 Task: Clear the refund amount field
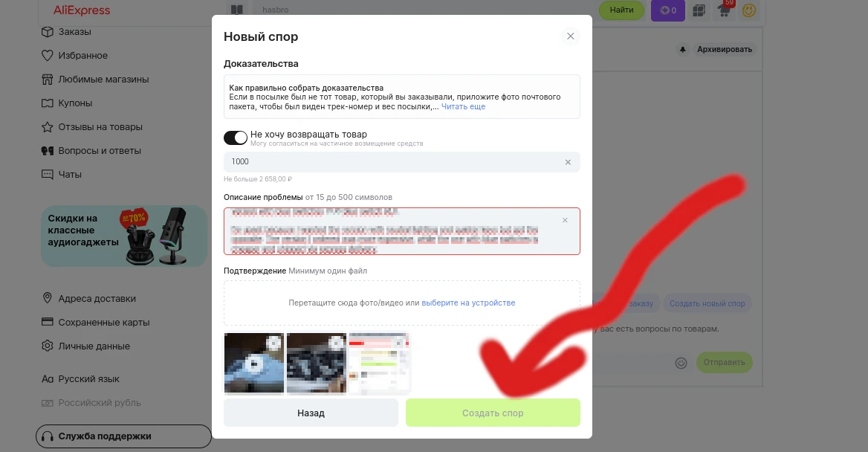(568, 162)
